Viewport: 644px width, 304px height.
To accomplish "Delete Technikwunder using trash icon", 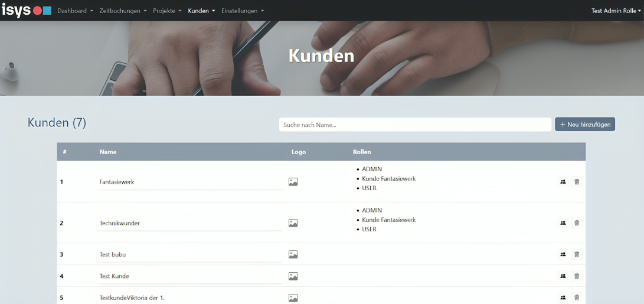I will (x=577, y=223).
